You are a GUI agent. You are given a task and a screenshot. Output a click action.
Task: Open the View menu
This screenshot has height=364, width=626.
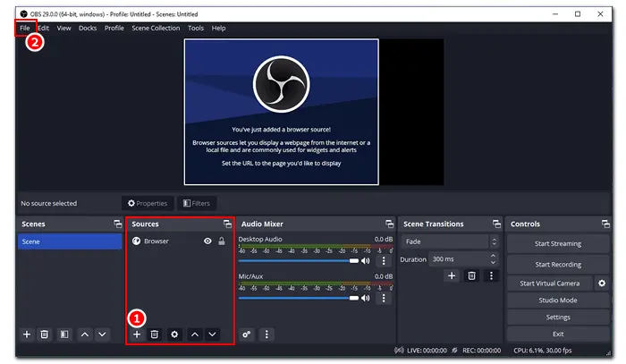point(63,28)
